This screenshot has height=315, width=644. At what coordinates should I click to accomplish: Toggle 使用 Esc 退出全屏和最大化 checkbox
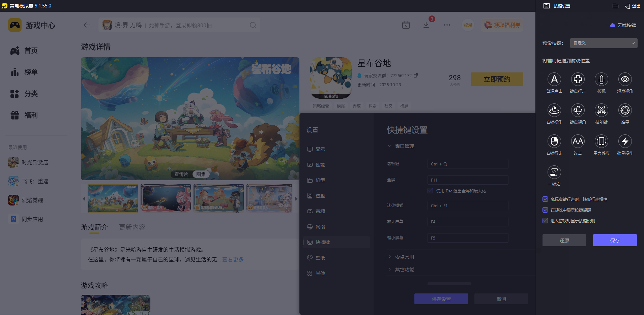click(430, 191)
